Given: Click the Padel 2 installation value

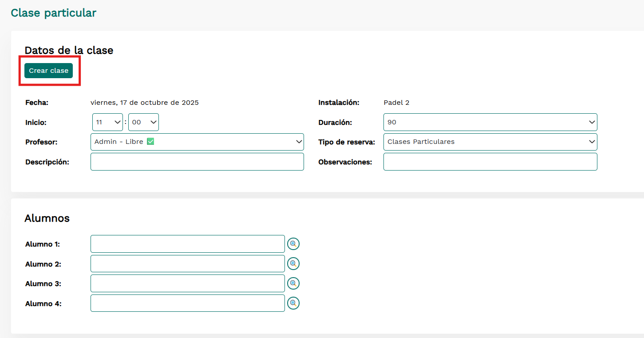Looking at the screenshot, I should [396, 103].
